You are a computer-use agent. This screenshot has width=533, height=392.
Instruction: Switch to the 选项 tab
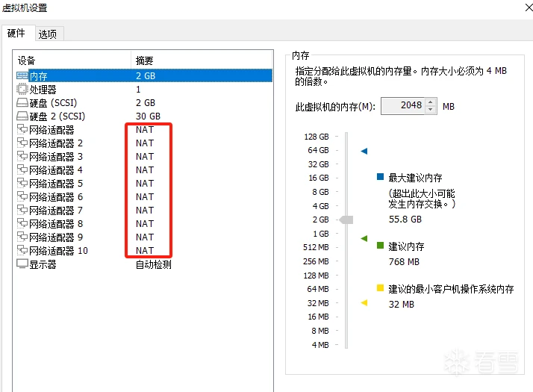coord(48,34)
